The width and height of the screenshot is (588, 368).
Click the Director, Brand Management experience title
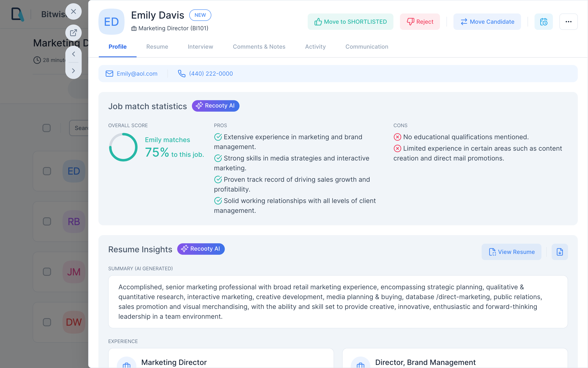click(x=425, y=362)
